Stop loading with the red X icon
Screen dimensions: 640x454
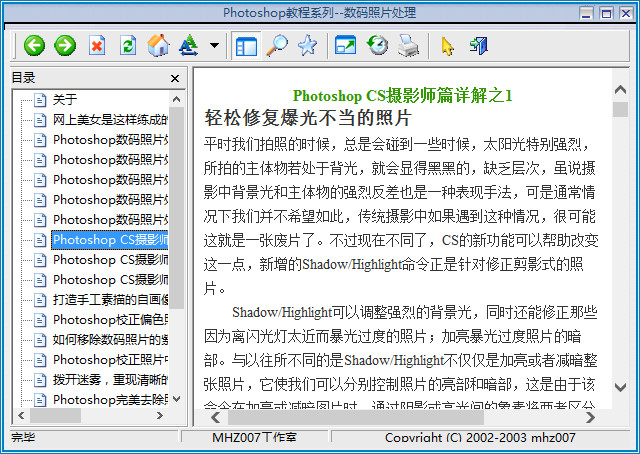(x=97, y=45)
